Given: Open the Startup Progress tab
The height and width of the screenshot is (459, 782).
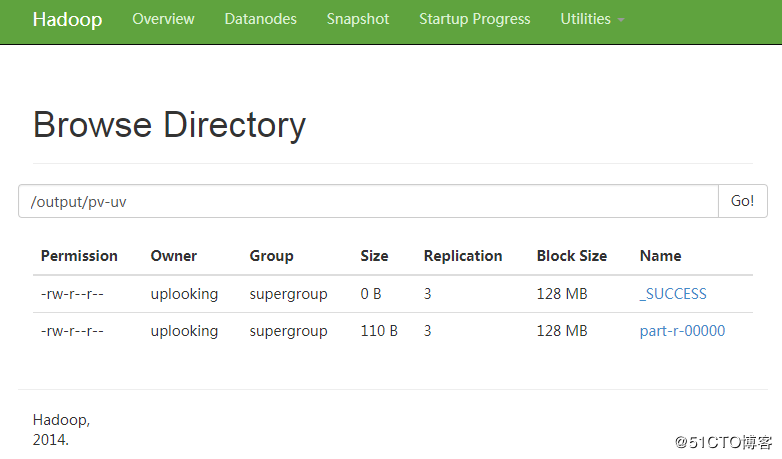Looking at the screenshot, I should pyautogui.click(x=475, y=19).
